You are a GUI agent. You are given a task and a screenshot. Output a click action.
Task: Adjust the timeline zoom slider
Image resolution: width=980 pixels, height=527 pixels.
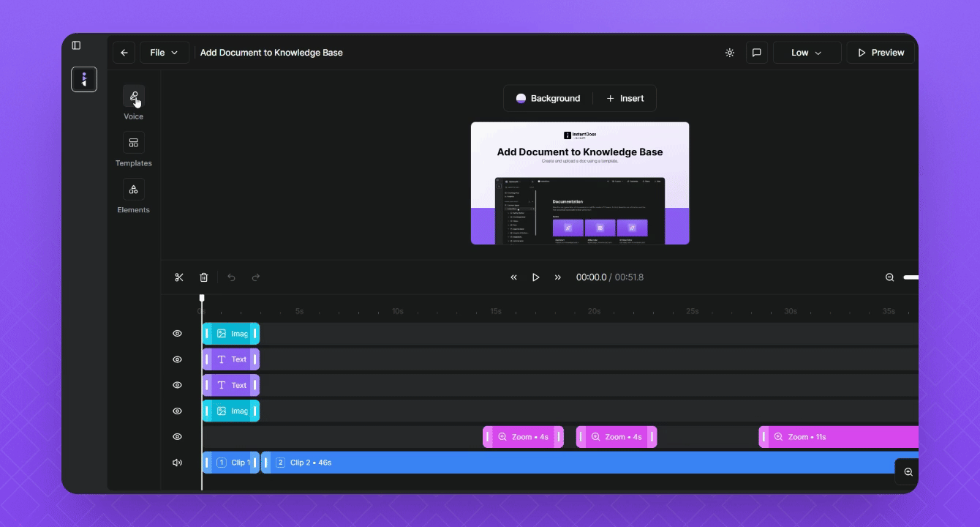point(911,277)
